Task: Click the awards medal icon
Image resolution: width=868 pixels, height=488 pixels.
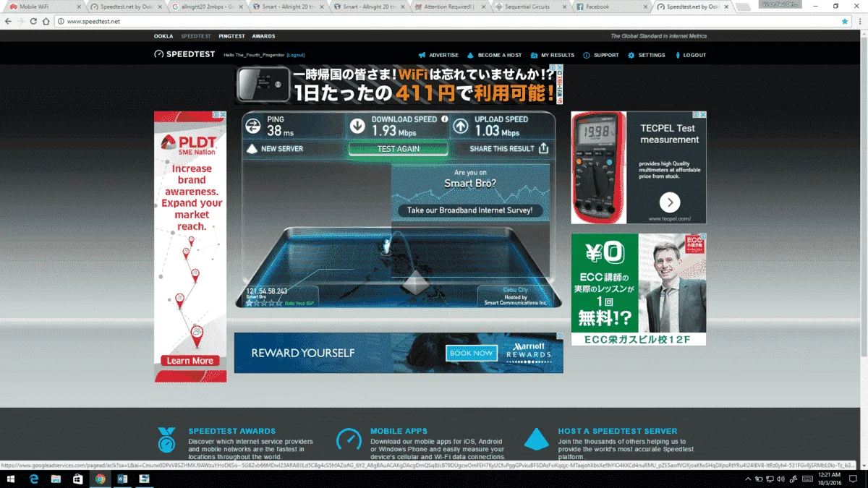Action: coord(167,439)
